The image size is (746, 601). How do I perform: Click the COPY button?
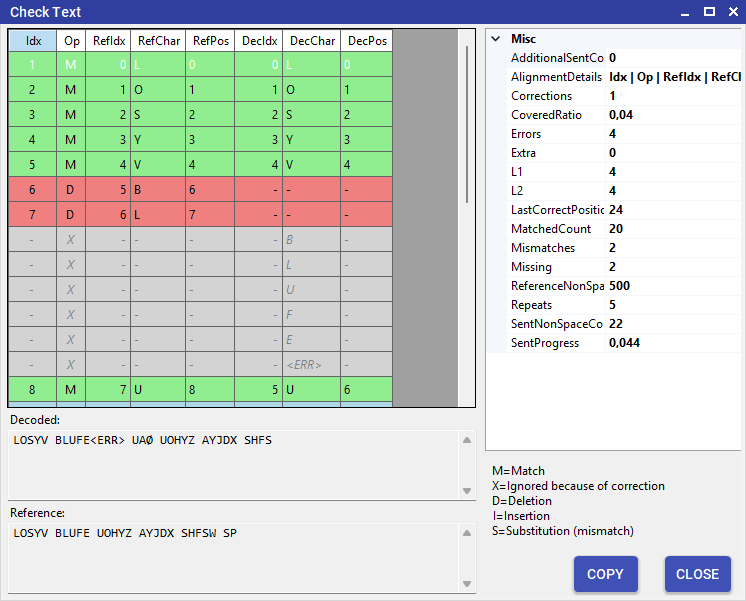pos(605,574)
